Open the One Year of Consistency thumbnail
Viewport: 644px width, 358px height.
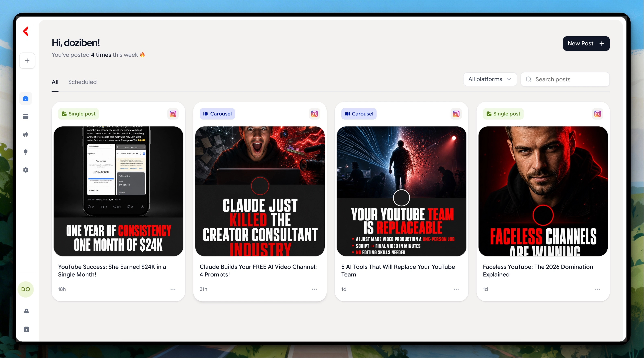[118, 191]
